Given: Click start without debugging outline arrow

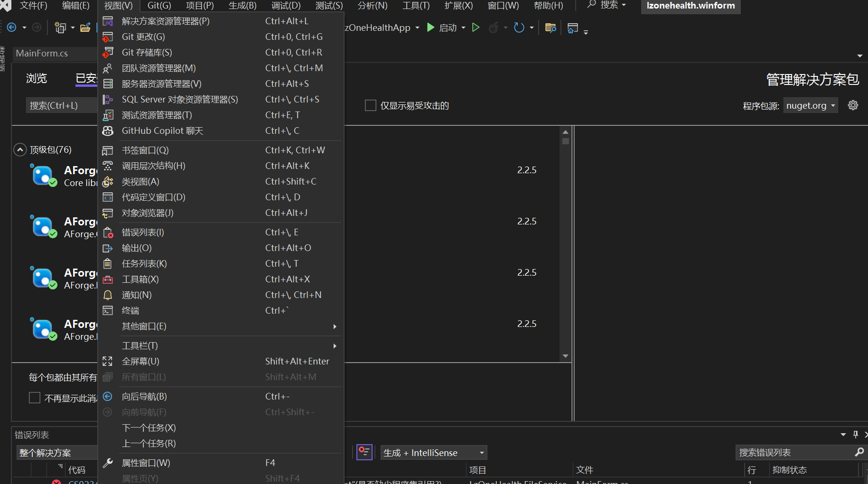Looking at the screenshot, I should coord(476,28).
